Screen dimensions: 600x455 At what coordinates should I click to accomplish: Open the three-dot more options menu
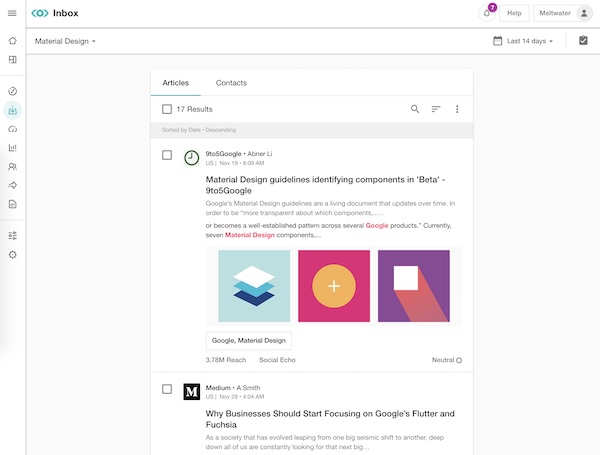[x=457, y=109]
